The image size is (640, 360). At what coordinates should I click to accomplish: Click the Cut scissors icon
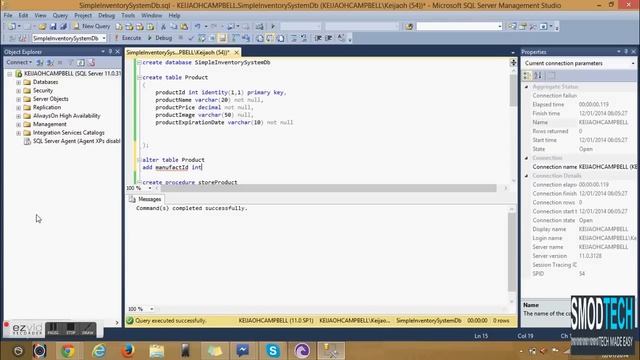(x=163, y=27)
